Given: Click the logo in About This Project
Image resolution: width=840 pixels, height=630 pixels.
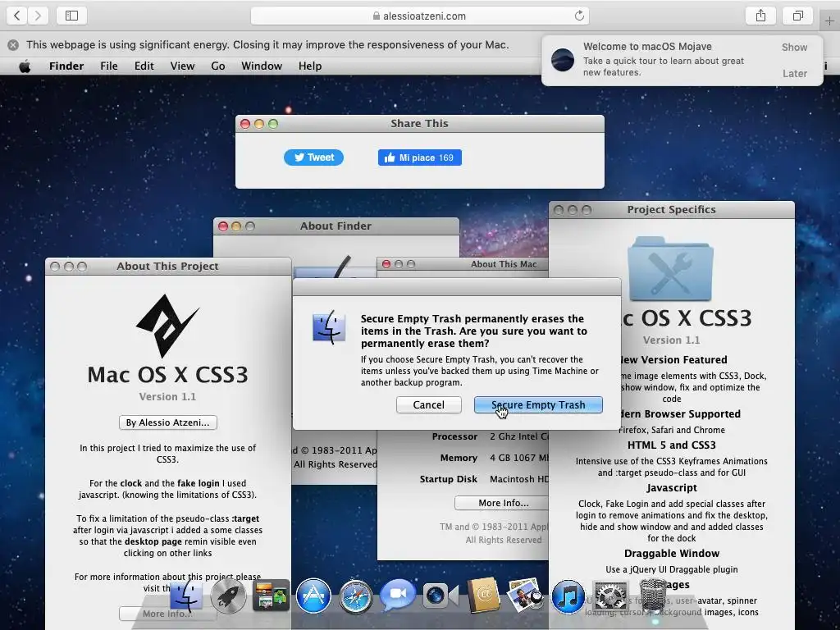Looking at the screenshot, I should [167, 326].
